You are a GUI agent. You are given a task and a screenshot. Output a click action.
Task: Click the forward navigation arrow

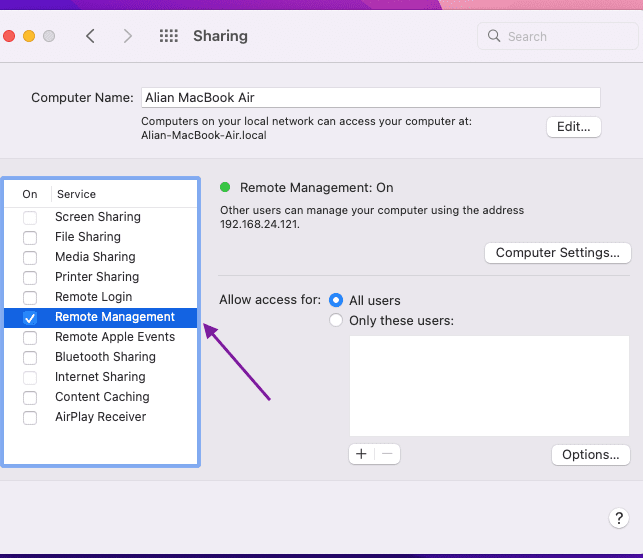[127, 36]
